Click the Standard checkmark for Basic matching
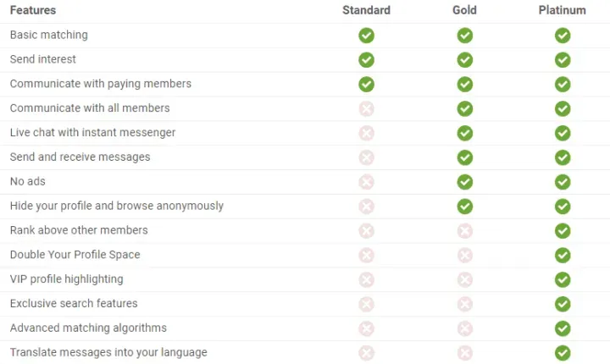The height and width of the screenshot is (364, 610). [366, 36]
